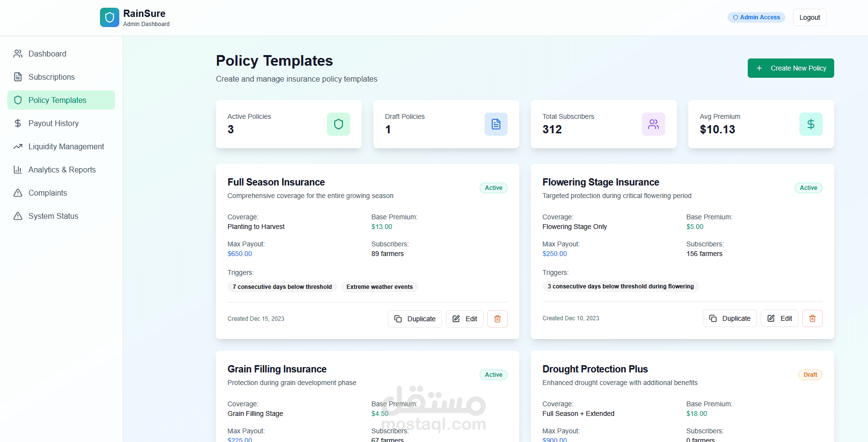868x442 pixels.
Task: Click the Payout History dollar icon
Action: (18, 123)
